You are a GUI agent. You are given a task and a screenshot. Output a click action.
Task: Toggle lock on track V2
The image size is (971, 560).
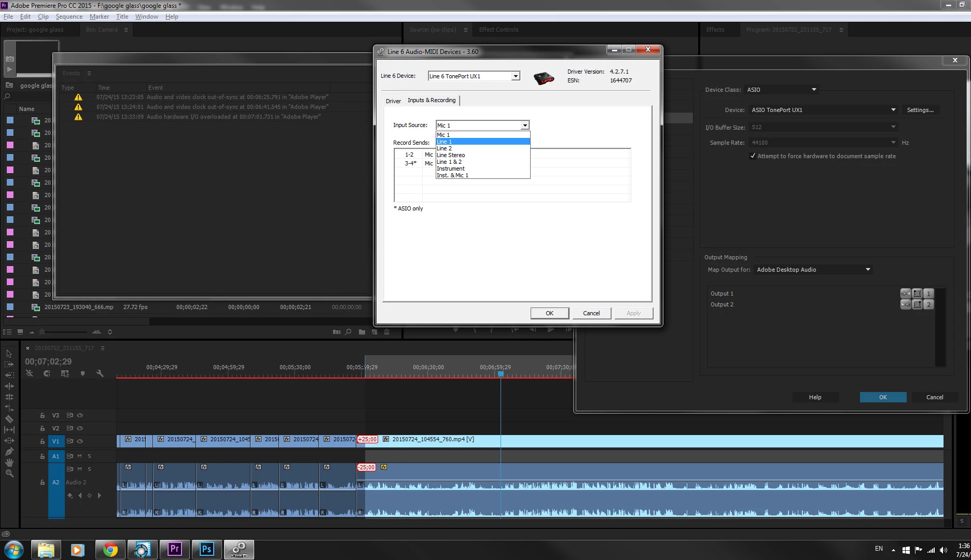click(x=43, y=428)
